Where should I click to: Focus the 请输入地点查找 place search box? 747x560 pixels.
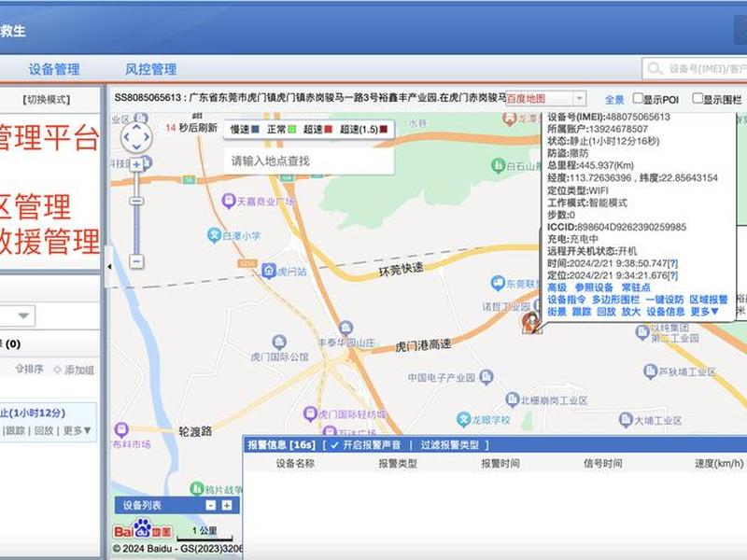(309, 161)
